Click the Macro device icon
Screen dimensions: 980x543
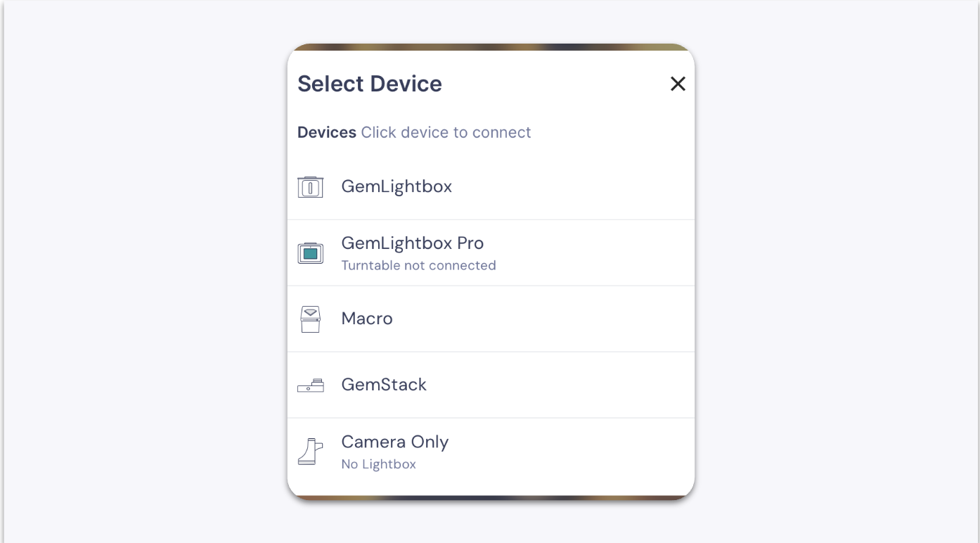tap(310, 319)
